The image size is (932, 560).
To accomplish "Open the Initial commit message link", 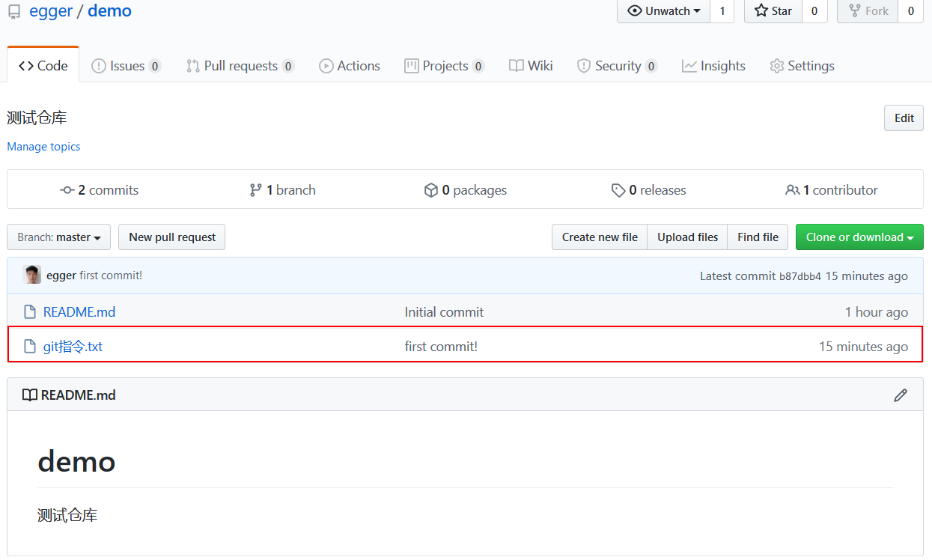I will (444, 312).
